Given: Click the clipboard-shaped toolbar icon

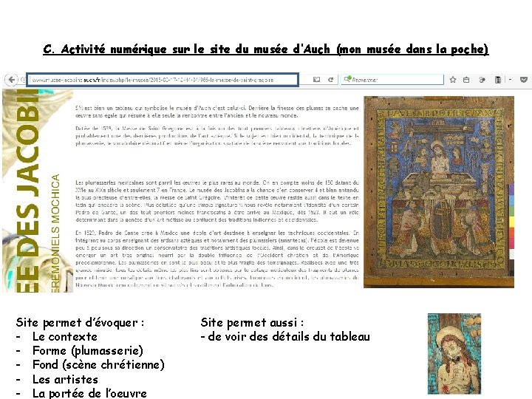Looking at the screenshot, I should click(498, 80).
